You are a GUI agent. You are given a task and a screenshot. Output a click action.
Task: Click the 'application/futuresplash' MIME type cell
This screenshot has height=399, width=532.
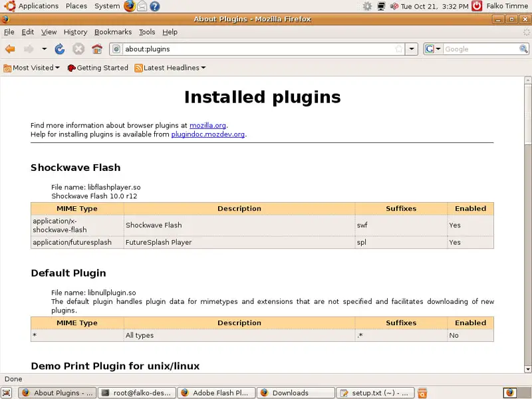tap(77, 242)
